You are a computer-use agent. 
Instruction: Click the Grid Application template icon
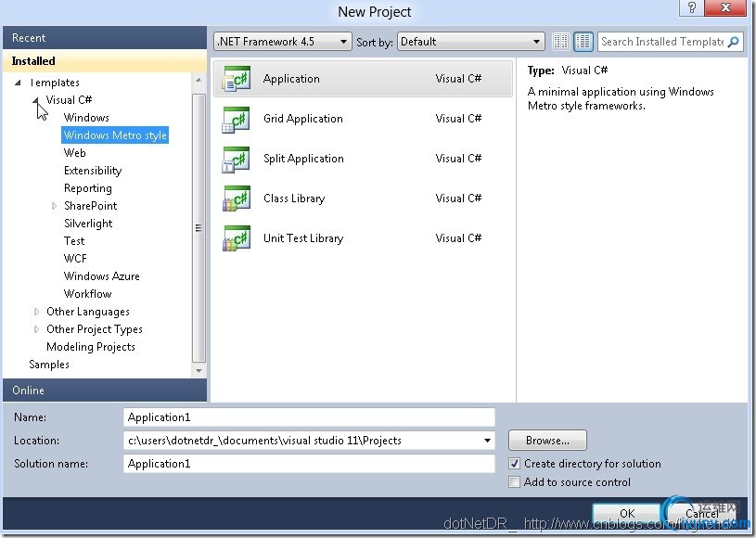coord(237,119)
